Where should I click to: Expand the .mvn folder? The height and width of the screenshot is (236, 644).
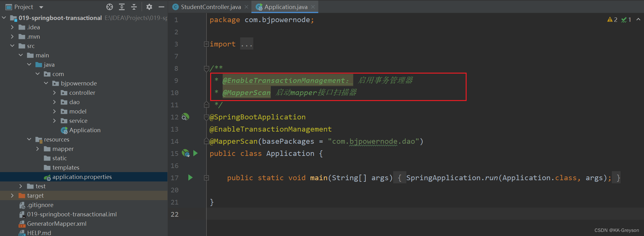(12, 36)
